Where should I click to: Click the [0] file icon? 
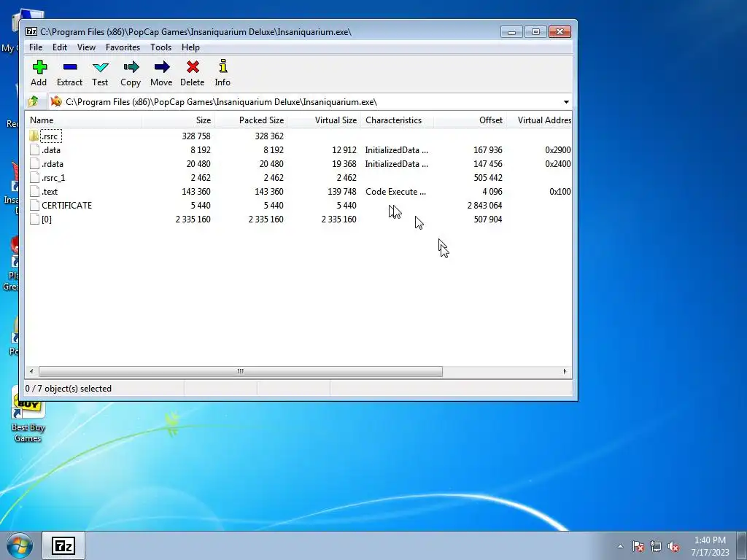click(34, 219)
